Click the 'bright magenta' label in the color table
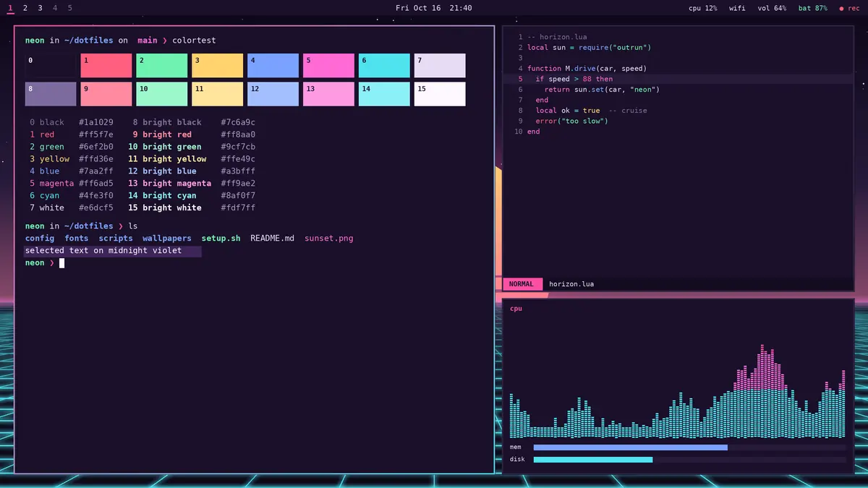 pyautogui.click(x=177, y=184)
